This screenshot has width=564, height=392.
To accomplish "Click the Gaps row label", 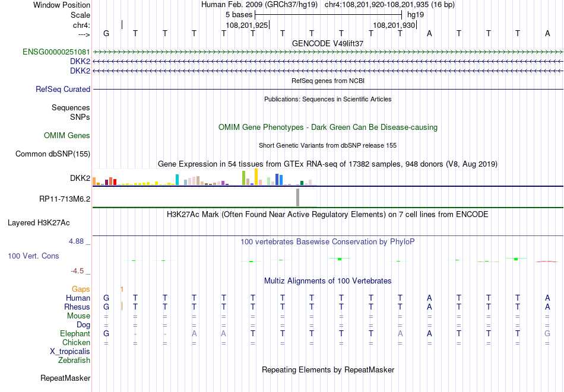I will [x=81, y=289].
